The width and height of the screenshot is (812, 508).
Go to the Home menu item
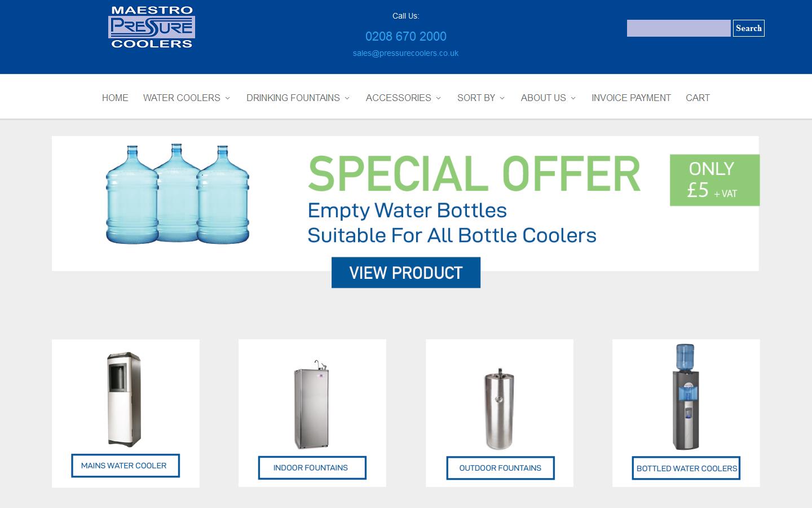(115, 98)
